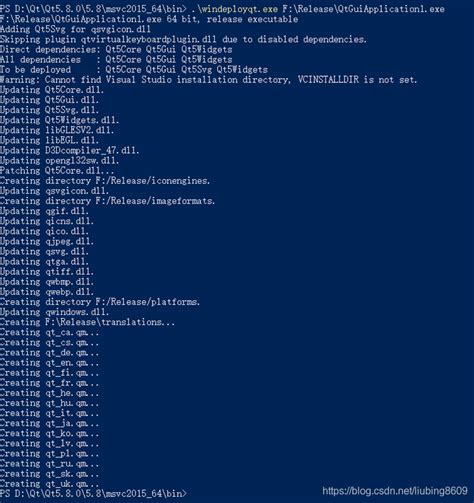
Task: Select the 'Adding Qt5Svg for qsvgicon.dll' line
Action: (75, 29)
